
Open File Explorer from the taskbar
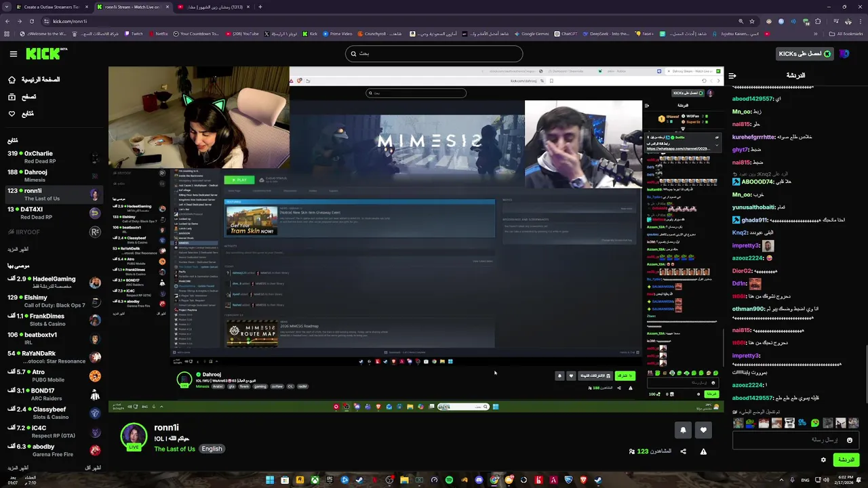pyautogui.click(x=404, y=480)
